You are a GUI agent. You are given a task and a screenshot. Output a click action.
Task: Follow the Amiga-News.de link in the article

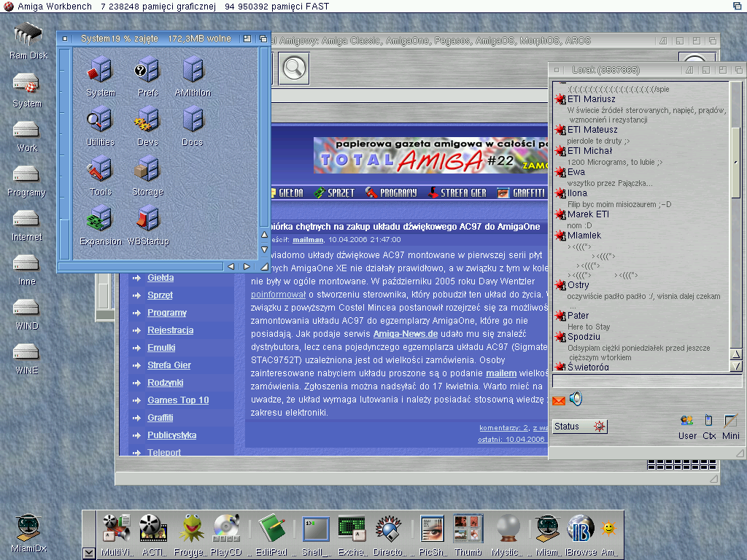point(406,334)
